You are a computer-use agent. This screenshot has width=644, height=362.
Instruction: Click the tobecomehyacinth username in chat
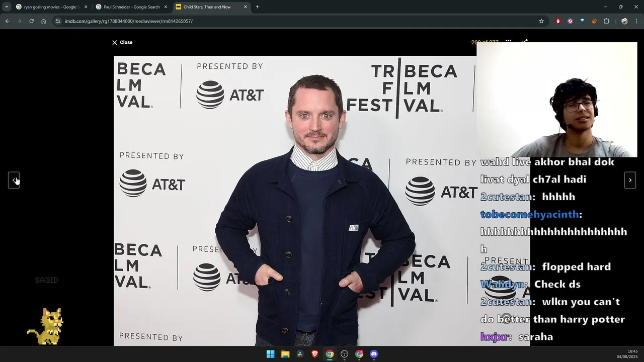point(530,214)
